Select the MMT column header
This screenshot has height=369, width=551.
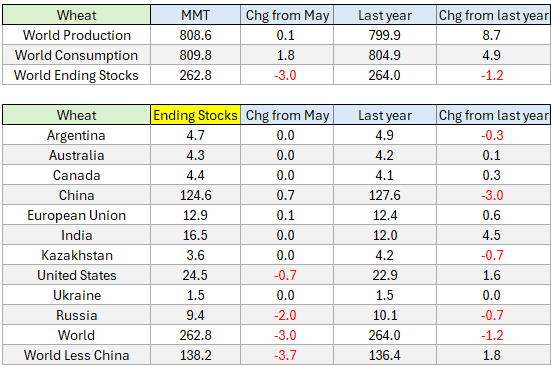click(195, 15)
